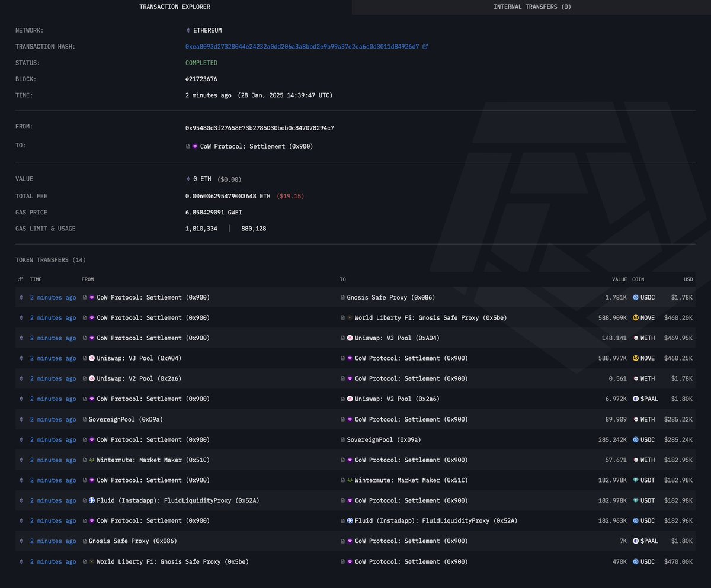Click the Uniswap logo of the V2 Pool sender

(x=92, y=378)
